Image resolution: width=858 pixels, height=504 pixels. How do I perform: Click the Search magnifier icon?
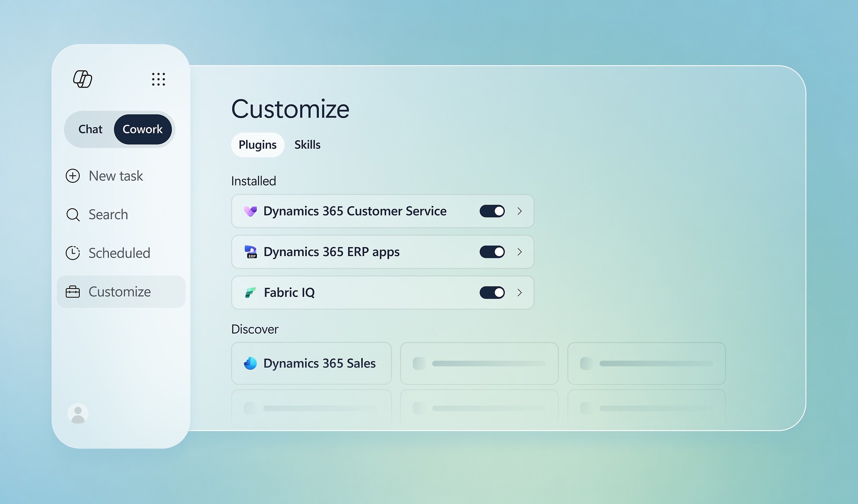tap(73, 215)
